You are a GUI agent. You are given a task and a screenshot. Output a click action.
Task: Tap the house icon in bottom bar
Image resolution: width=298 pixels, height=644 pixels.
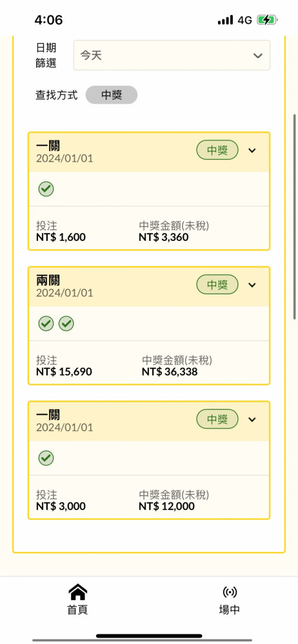pos(78,592)
